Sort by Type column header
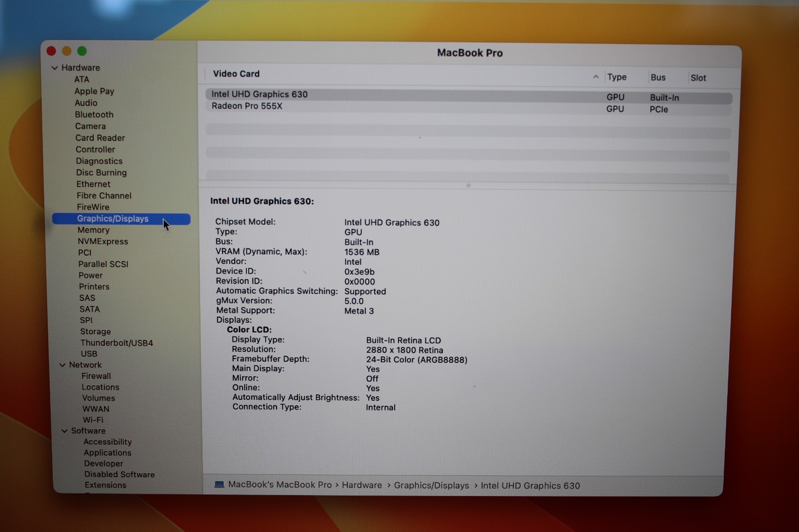Viewport: 799px width, 532px height. [617, 77]
